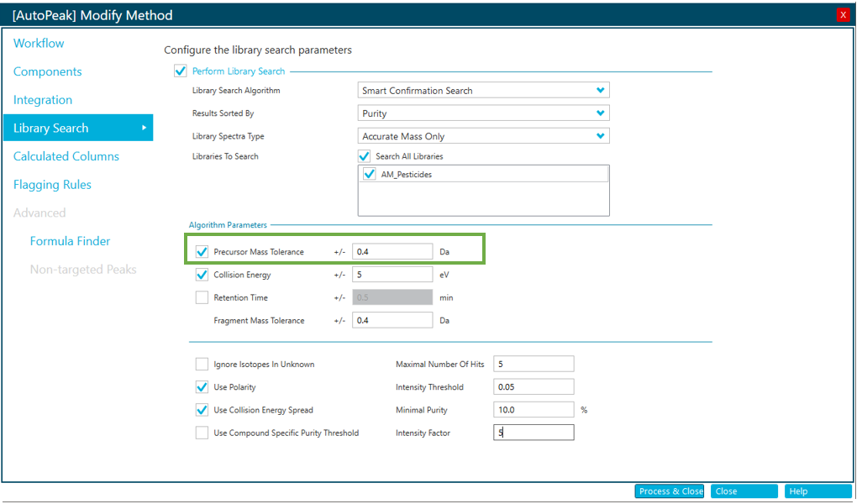Go to Flagging Rules section
Viewport: 862px width, 504px height.
(52, 185)
